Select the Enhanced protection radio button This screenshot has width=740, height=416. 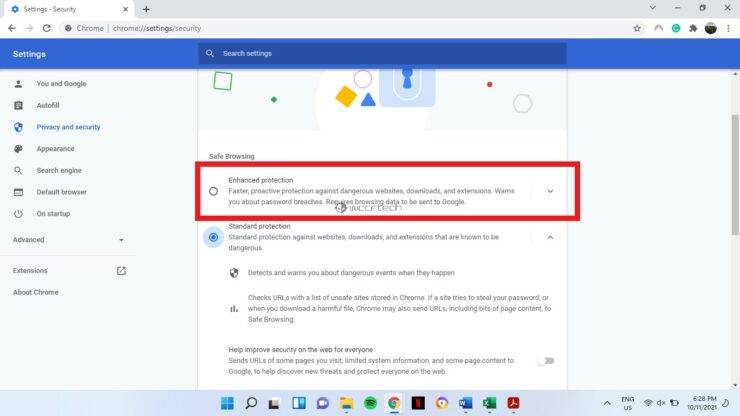pyautogui.click(x=213, y=191)
